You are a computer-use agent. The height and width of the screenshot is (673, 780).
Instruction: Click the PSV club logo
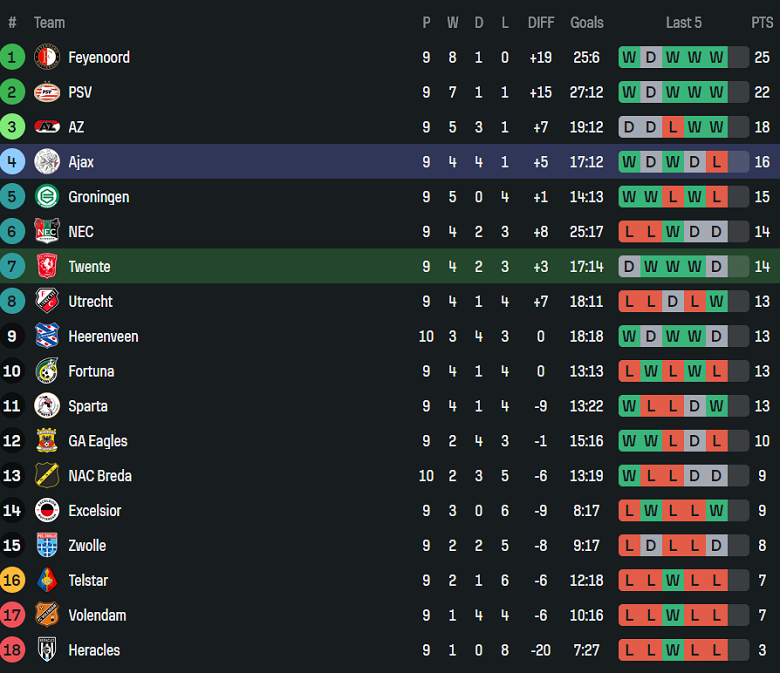[x=47, y=92]
